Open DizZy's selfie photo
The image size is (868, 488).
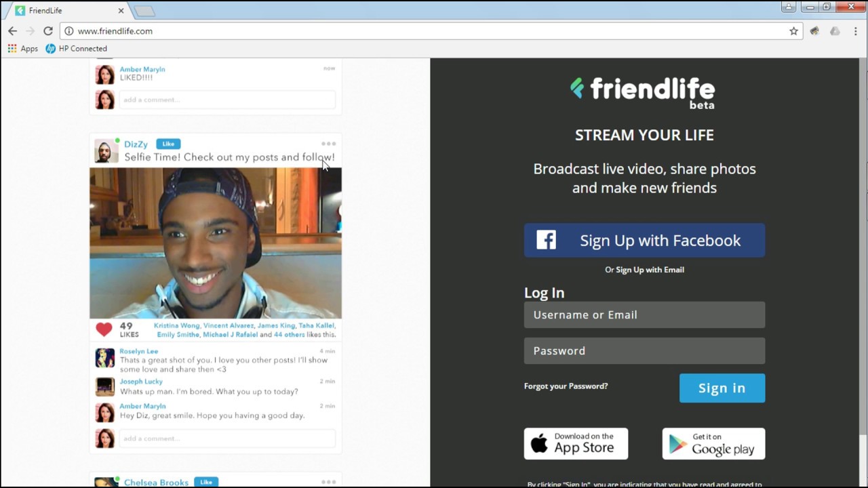(216, 243)
